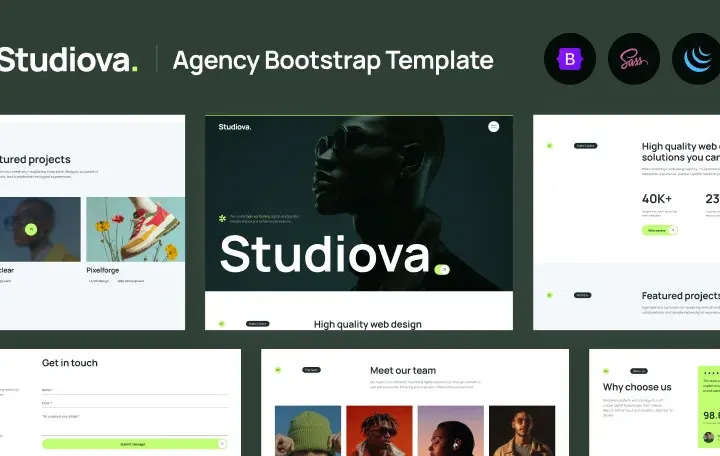Click the dark tag pill left of Featured projects heading in right preview
The width and height of the screenshot is (720, 456).
(x=582, y=295)
